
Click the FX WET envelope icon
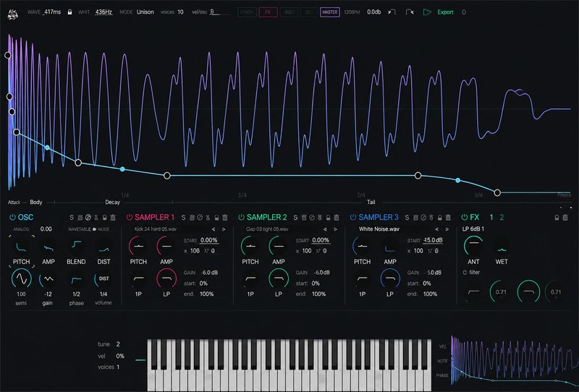501,250
